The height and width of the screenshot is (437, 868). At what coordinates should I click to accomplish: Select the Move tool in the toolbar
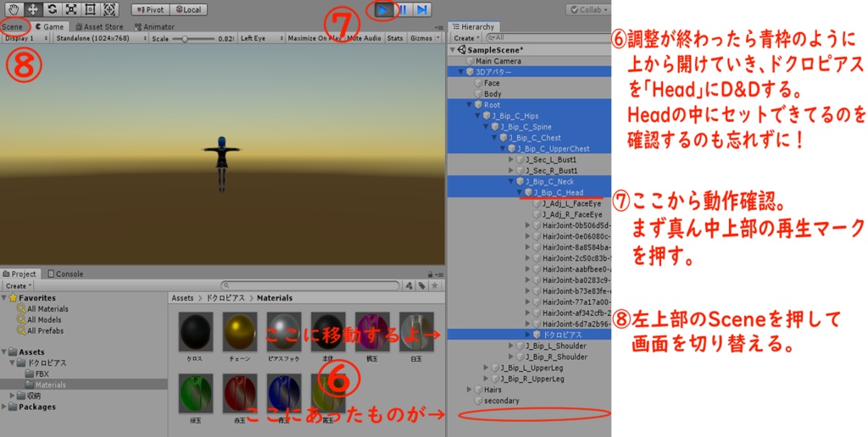pos(33,8)
